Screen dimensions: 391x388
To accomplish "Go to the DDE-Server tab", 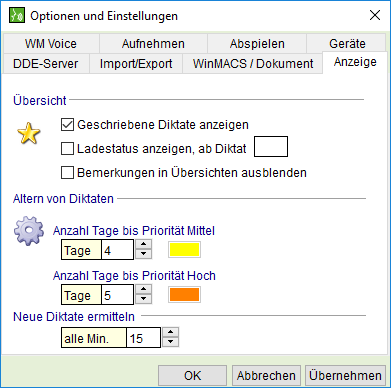I will [x=46, y=63].
